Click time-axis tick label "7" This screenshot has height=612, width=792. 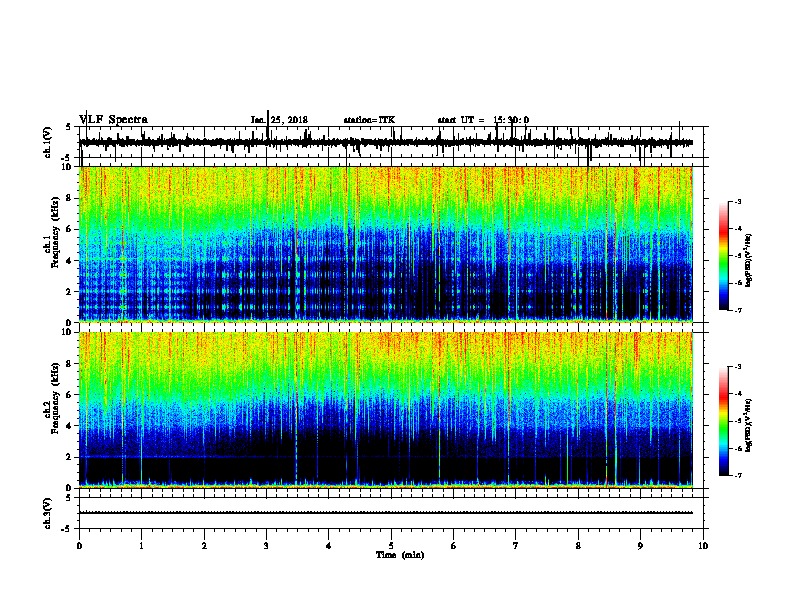coord(516,546)
